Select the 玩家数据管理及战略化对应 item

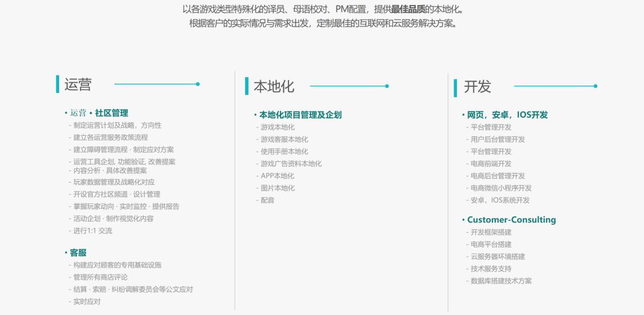pyautogui.click(x=114, y=182)
